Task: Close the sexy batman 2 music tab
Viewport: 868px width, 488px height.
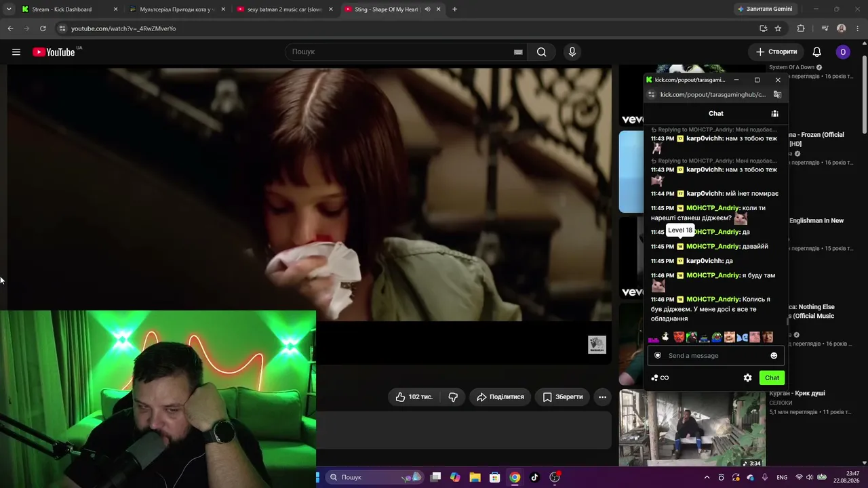Action: tap(331, 9)
